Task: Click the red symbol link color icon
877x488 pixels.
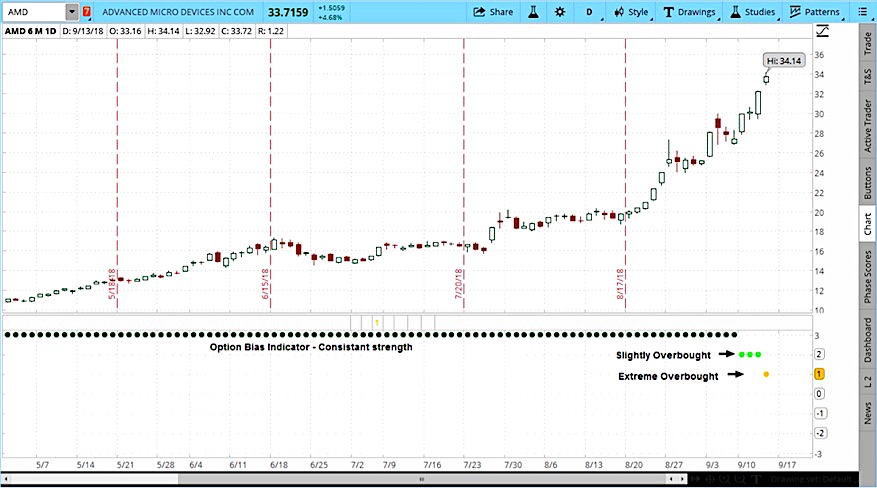Action: coord(87,12)
